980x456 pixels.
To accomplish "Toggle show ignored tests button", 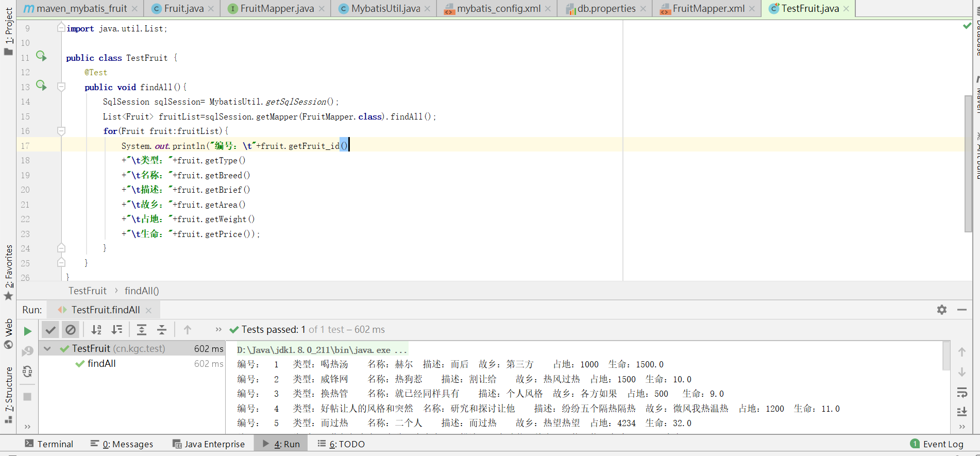I will pyautogui.click(x=71, y=330).
